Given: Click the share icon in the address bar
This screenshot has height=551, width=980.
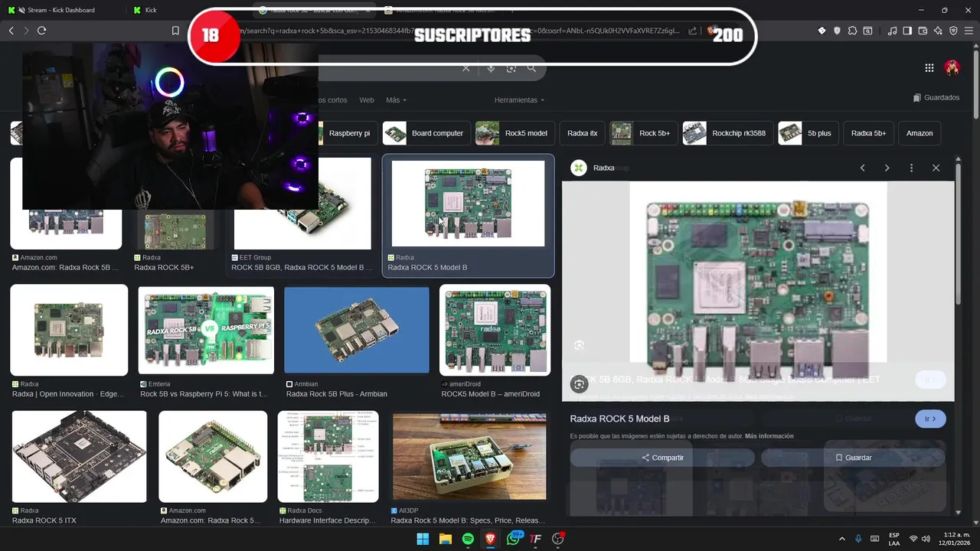Looking at the screenshot, I should click(x=693, y=31).
